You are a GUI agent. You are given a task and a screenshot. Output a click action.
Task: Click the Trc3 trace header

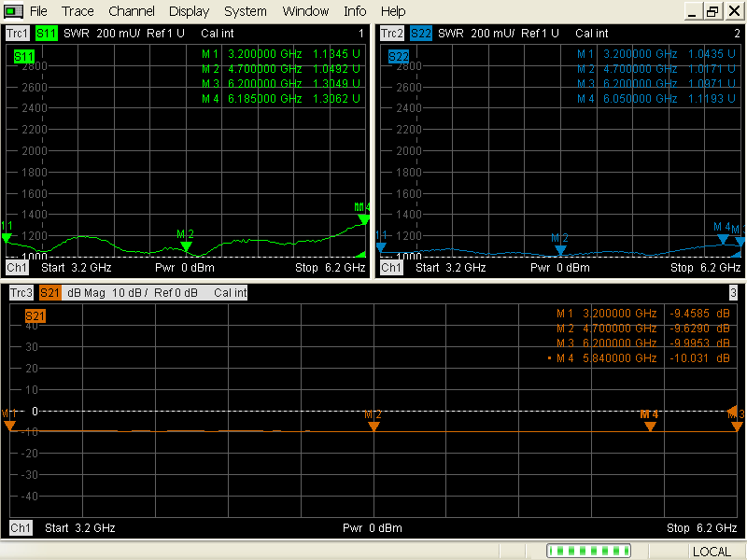tap(20, 292)
